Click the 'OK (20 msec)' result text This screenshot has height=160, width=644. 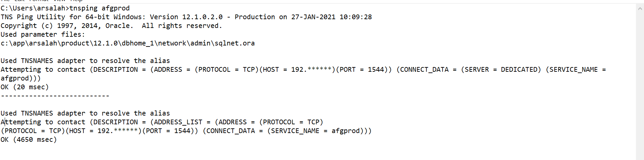(x=25, y=87)
